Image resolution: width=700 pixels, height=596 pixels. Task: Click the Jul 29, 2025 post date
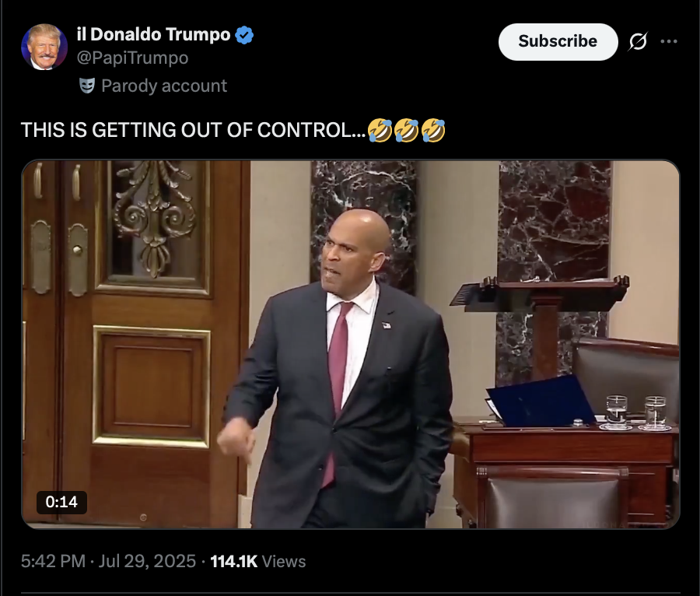(147, 561)
